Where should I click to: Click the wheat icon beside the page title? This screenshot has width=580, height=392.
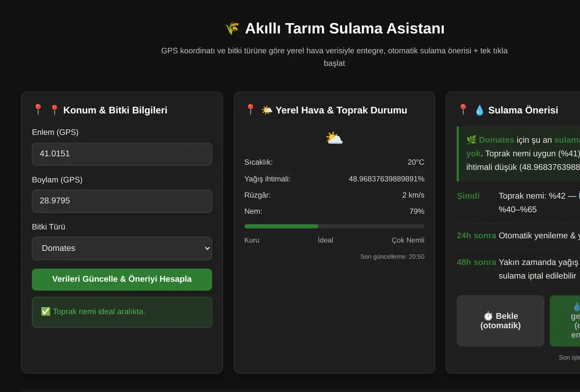tap(232, 29)
